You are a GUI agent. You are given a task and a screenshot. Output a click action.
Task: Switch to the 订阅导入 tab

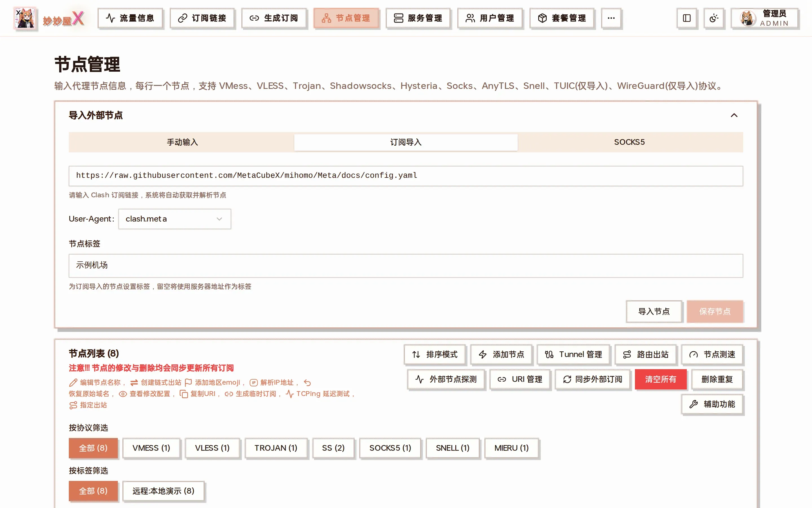406,142
